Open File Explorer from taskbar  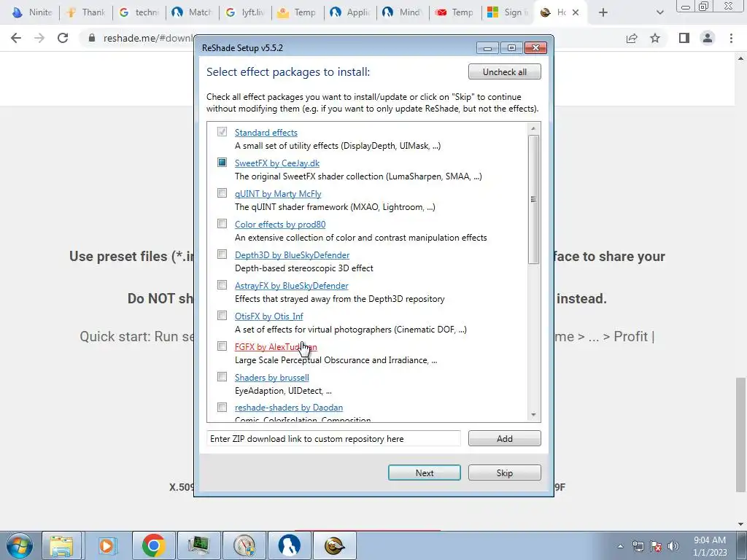pos(62,545)
